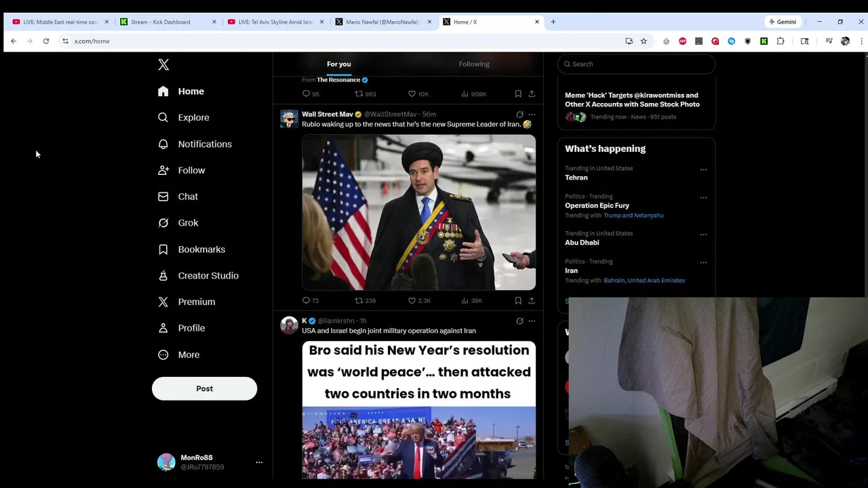Viewport: 868px width, 488px height.
Task: Open Abu Dhabi trending topic
Action: 582,243
